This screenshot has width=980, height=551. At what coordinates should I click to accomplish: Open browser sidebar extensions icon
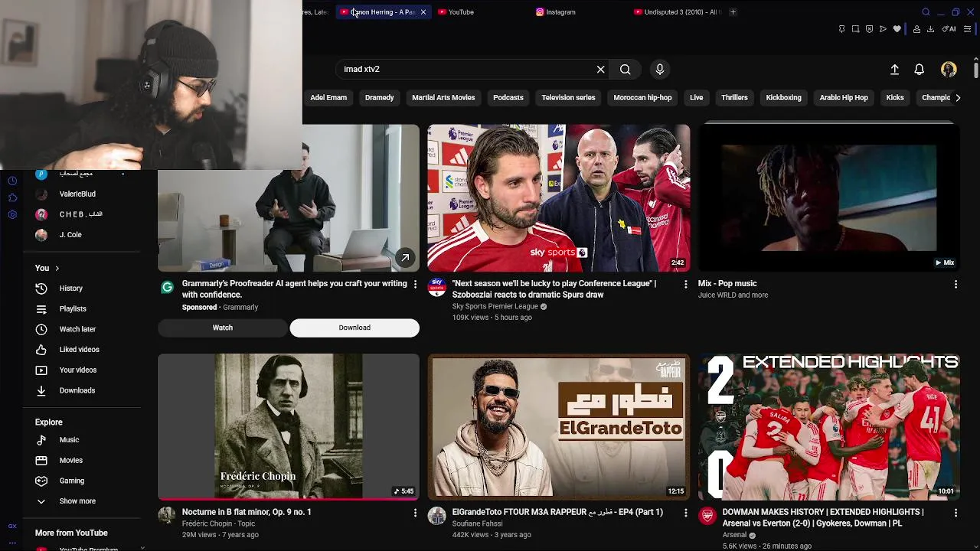[12, 197]
